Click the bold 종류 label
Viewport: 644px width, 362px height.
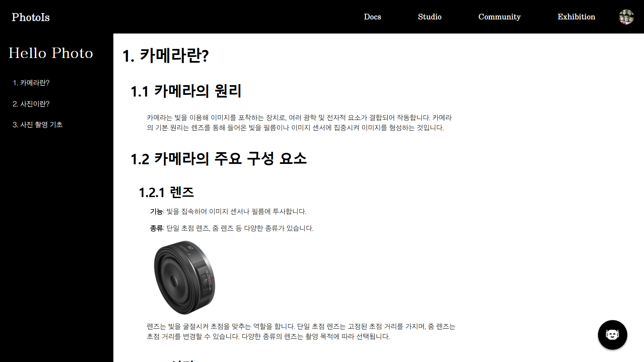click(156, 228)
